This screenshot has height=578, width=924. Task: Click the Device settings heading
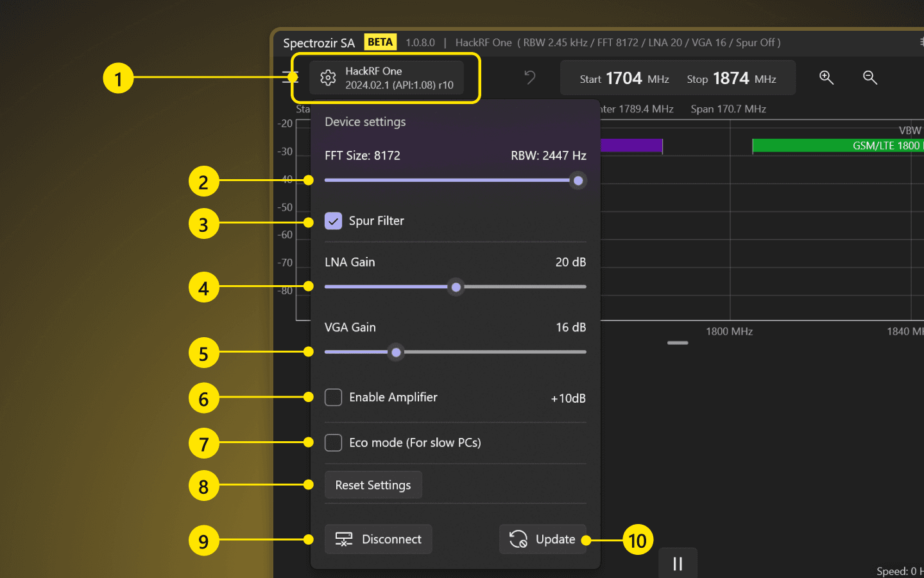click(x=365, y=122)
